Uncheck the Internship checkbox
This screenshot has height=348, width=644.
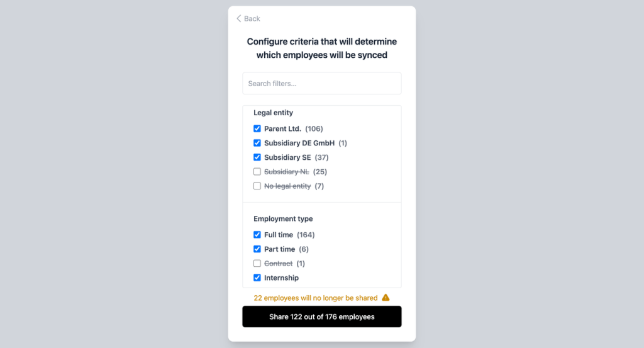[x=257, y=278]
